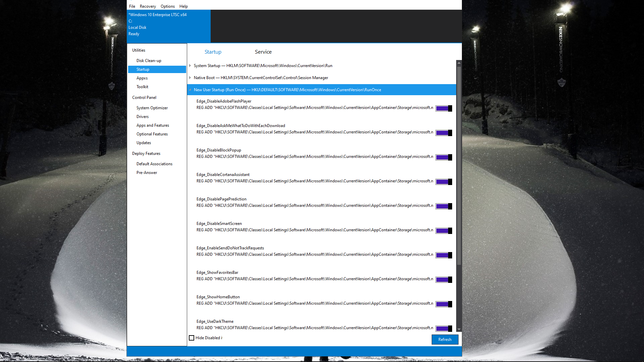Toggle the Edge_UseDarkTheme switch

pos(443,328)
